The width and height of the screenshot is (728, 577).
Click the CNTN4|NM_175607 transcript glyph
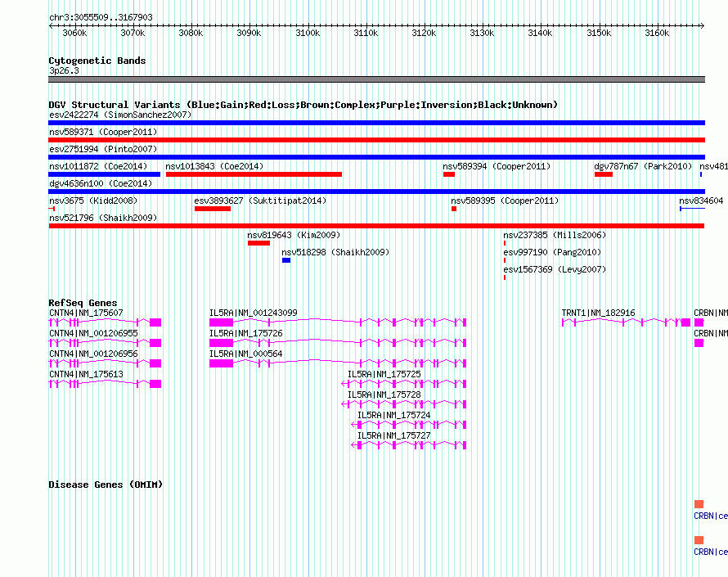pyautogui.click(x=105, y=322)
